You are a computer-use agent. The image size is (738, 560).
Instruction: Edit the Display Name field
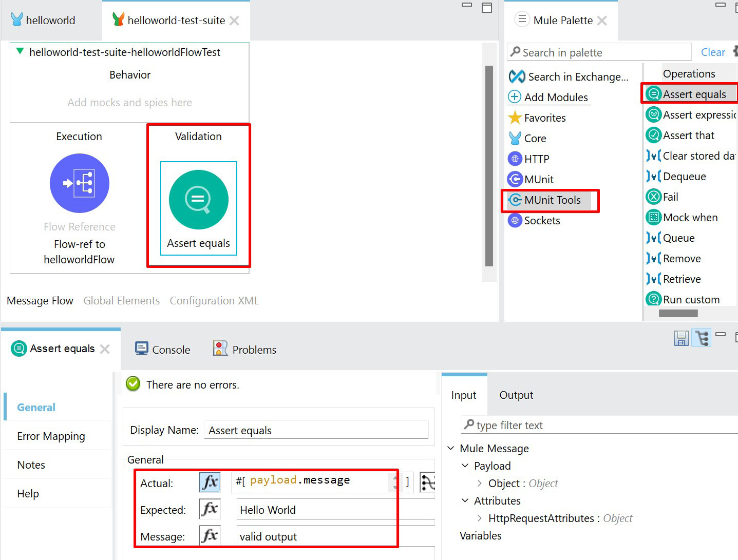(316, 430)
